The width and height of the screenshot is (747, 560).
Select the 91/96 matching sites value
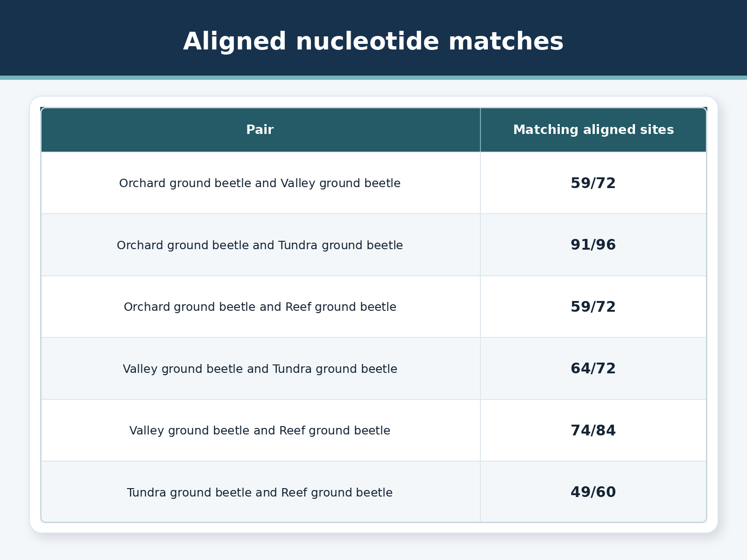[x=593, y=245]
